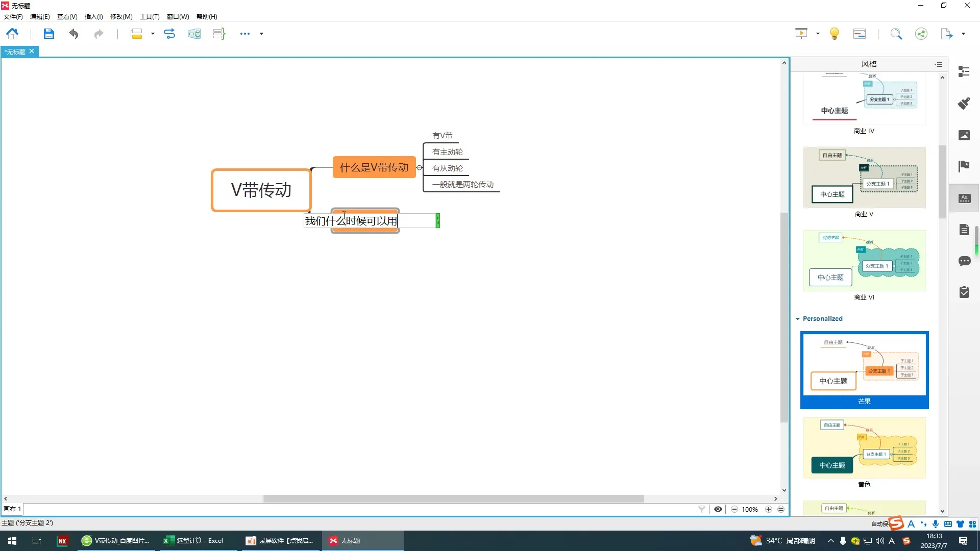Click the 100% zoom level
The image size is (980, 551).
pos(750,509)
